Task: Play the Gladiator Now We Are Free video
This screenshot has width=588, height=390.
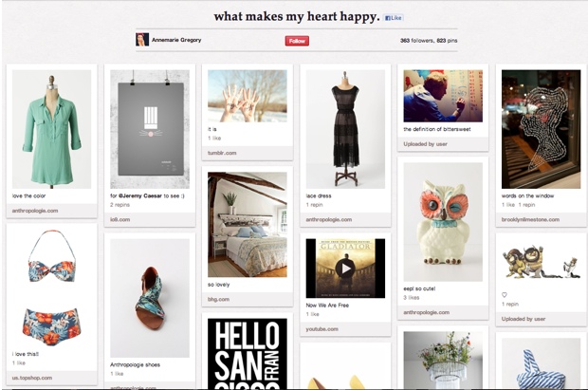Action: 345,269
